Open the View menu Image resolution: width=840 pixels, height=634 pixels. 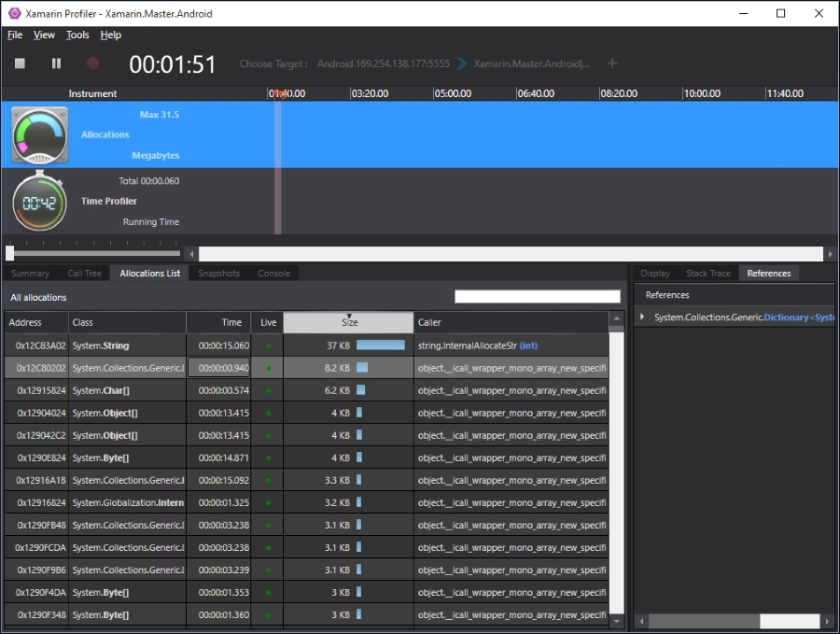(44, 35)
